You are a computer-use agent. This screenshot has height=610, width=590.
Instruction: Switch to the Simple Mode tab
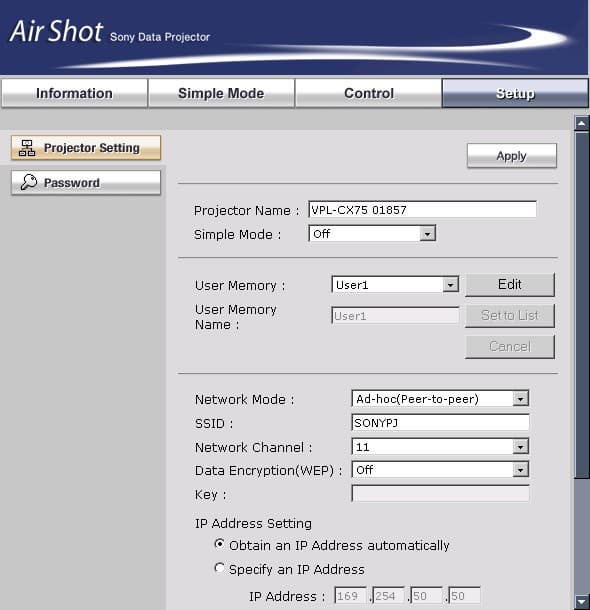[x=221, y=93]
